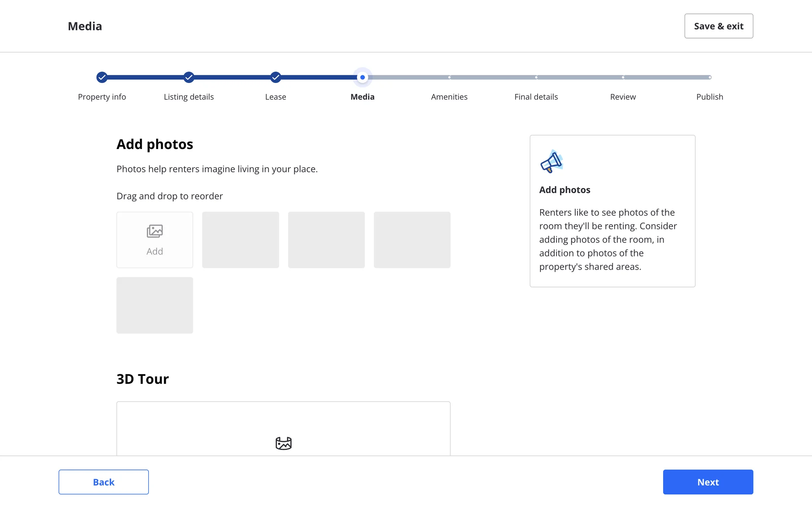
Task: Select the second-row photo placeholder tile
Action: click(154, 305)
